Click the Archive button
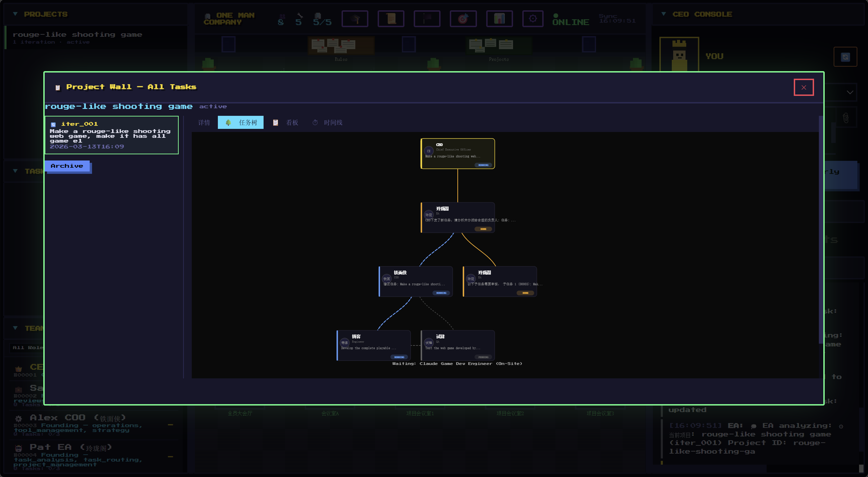Screen dimensions: 868x477 [x=67, y=166]
